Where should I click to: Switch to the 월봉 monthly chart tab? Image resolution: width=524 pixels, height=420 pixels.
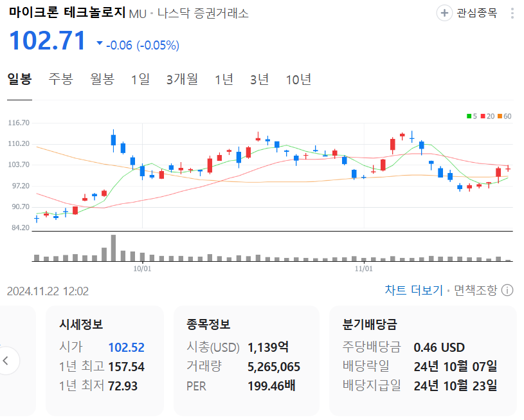point(102,80)
